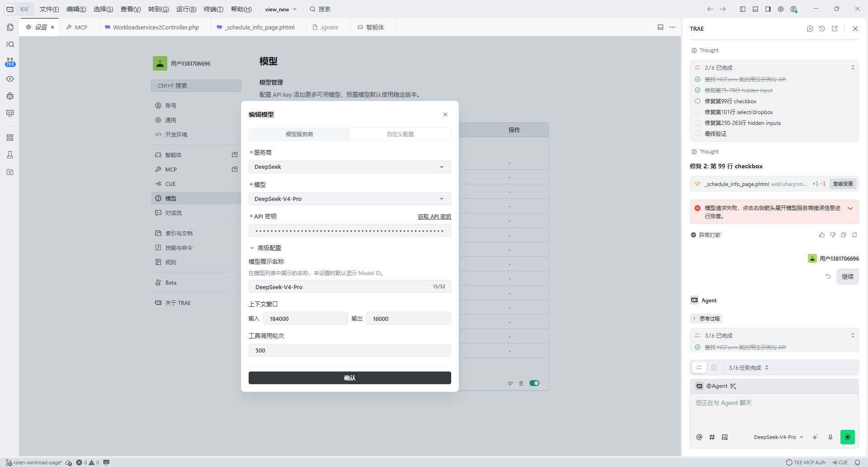Select the 模型服务商 segment in the dialog
This screenshot has height=467, width=868.
pyautogui.click(x=299, y=134)
